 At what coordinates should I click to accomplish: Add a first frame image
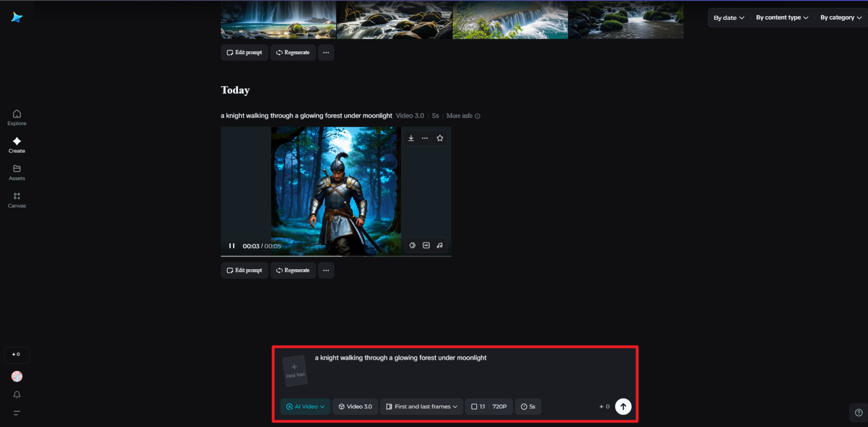tap(295, 371)
